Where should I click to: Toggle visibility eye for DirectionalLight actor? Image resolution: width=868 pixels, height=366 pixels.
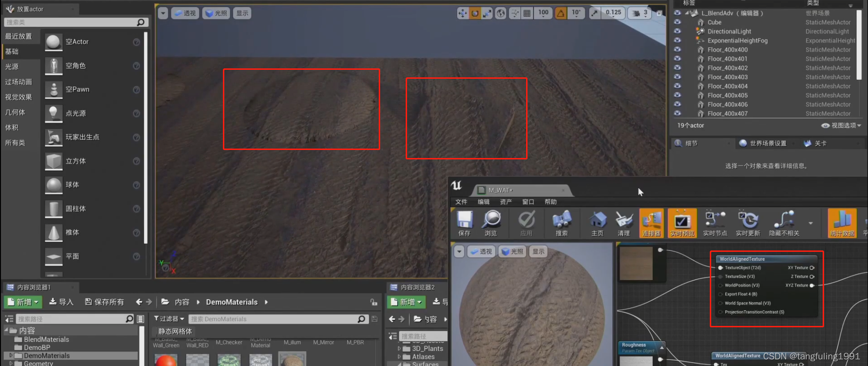(x=677, y=31)
